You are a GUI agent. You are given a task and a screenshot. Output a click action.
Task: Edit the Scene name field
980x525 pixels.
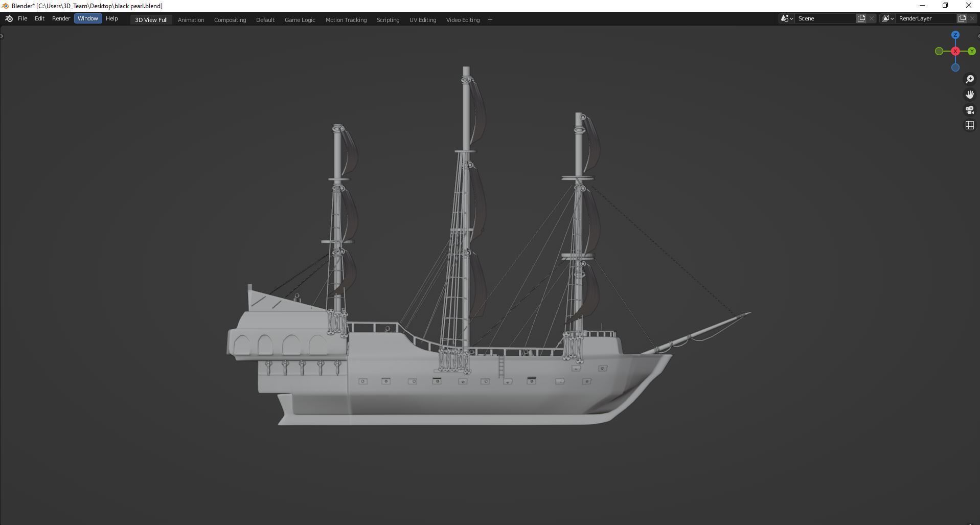[826, 18]
